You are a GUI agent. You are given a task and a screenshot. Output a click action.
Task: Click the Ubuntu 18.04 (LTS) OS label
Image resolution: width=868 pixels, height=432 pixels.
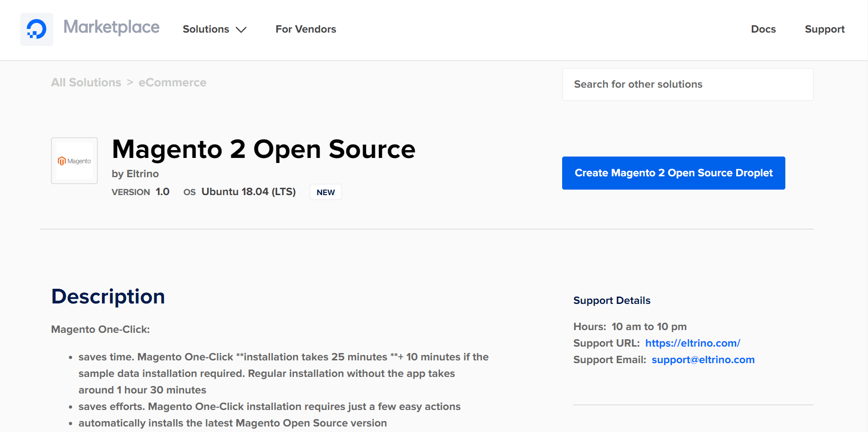click(248, 192)
